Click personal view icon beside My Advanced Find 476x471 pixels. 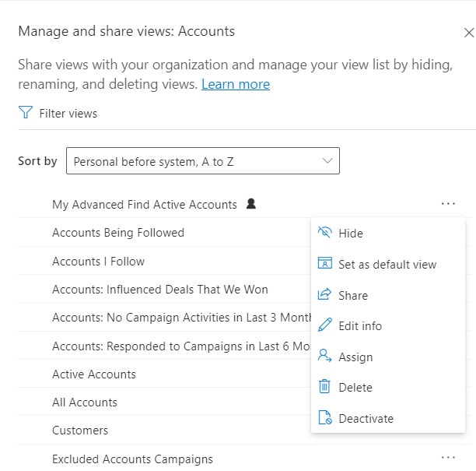(251, 204)
